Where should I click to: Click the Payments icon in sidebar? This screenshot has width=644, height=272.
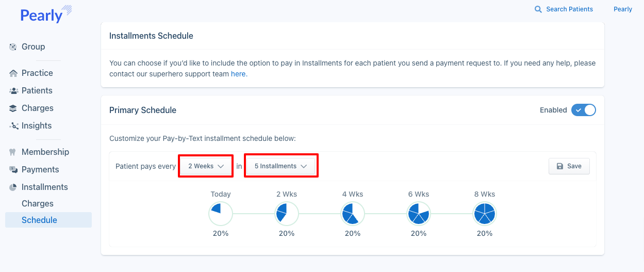coord(13,170)
